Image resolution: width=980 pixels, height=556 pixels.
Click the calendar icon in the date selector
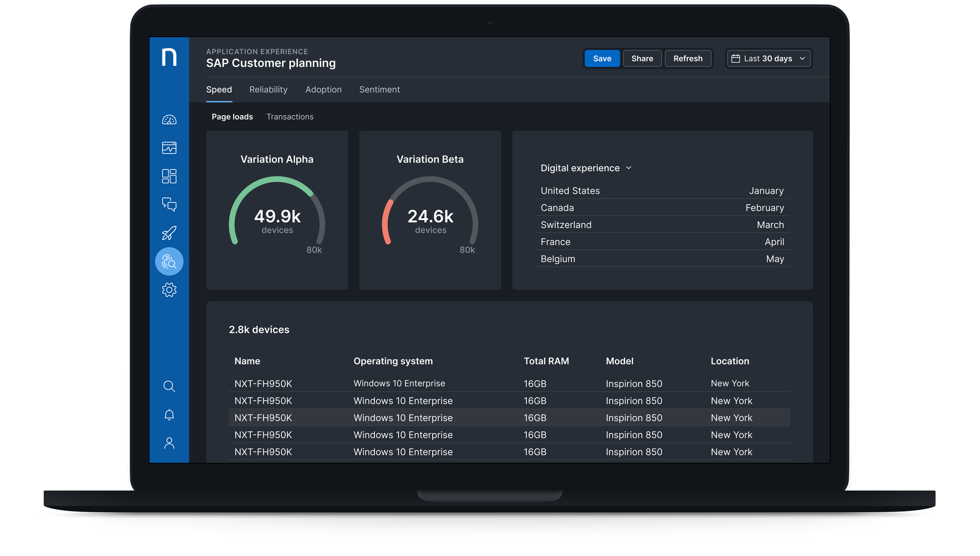(x=735, y=58)
